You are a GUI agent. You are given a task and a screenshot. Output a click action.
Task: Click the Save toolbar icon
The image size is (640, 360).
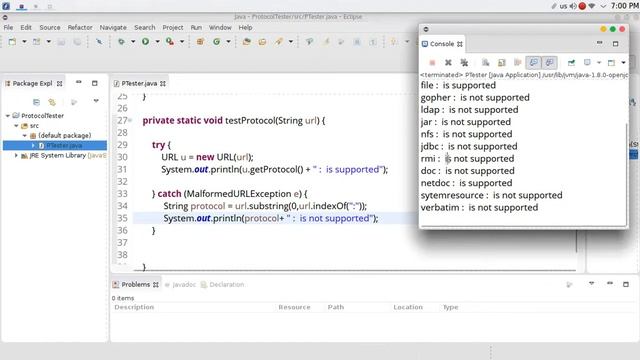[61, 42]
